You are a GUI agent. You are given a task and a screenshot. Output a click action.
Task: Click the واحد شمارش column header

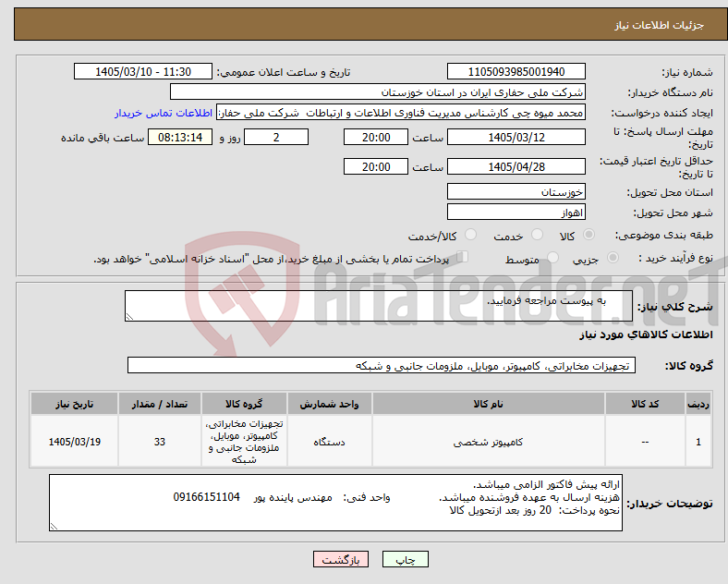tap(329, 404)
